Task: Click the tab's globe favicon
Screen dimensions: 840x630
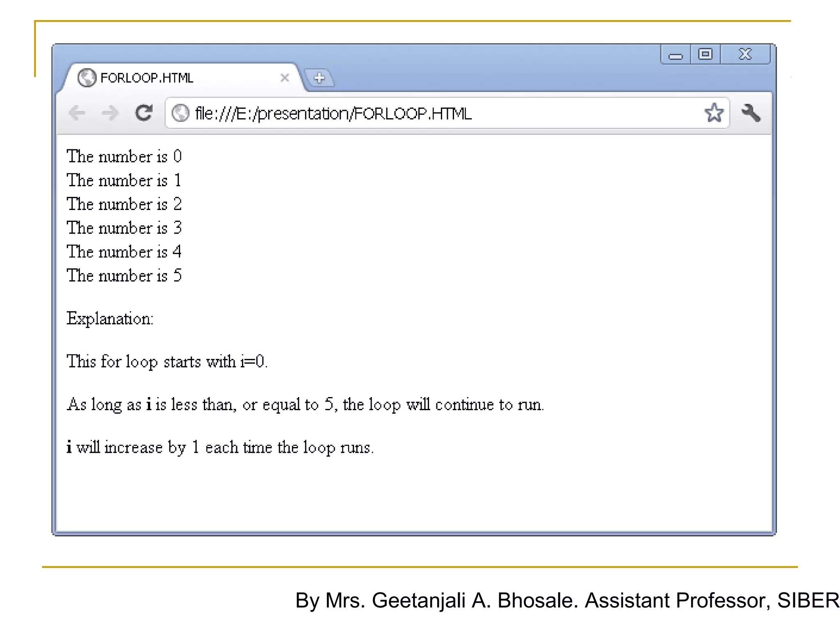Action: (x=87, y=78)
